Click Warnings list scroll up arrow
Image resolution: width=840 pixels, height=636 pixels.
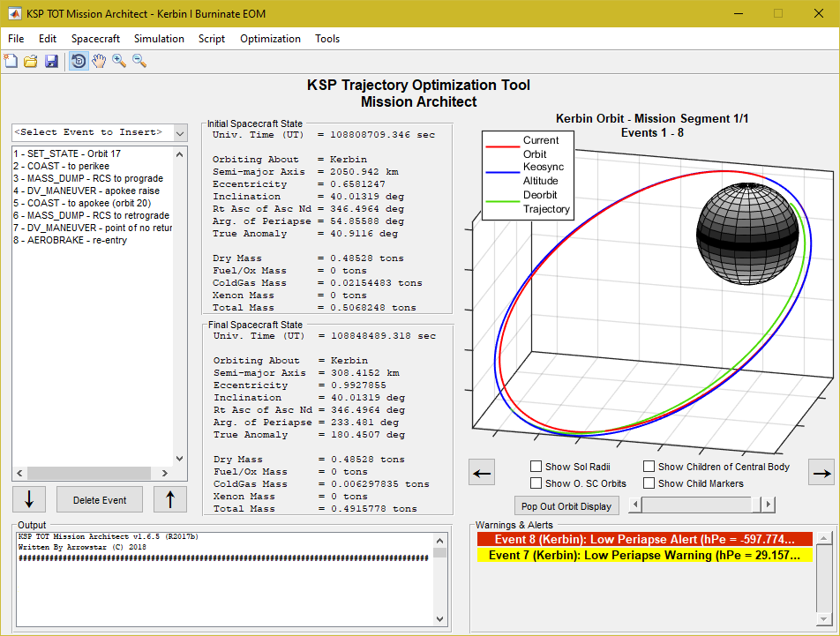click(x=824, y=537)
